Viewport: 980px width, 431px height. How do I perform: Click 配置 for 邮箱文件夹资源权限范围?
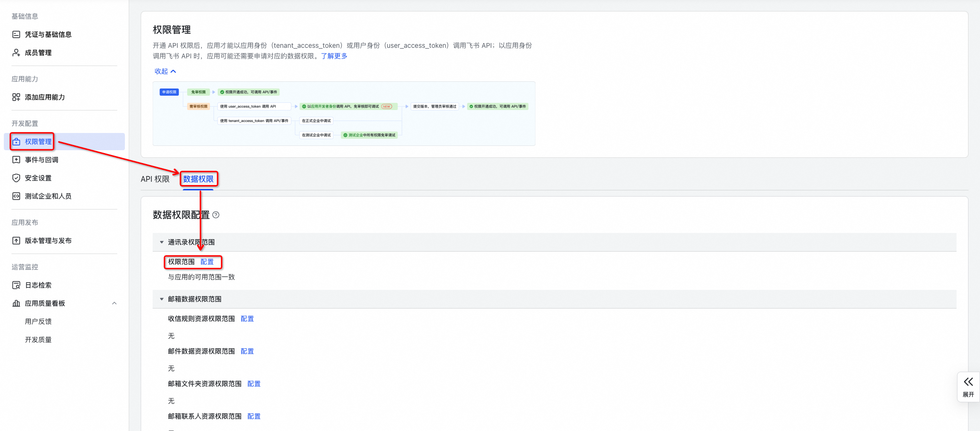click(254, 384)
